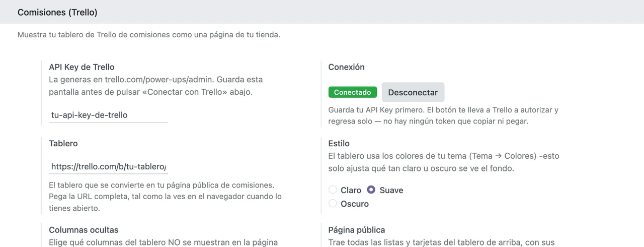Image resolution: width=644 pixels, height=247 pixels.
Task: Choose the Oscuro style radio option
Action: 333,204
